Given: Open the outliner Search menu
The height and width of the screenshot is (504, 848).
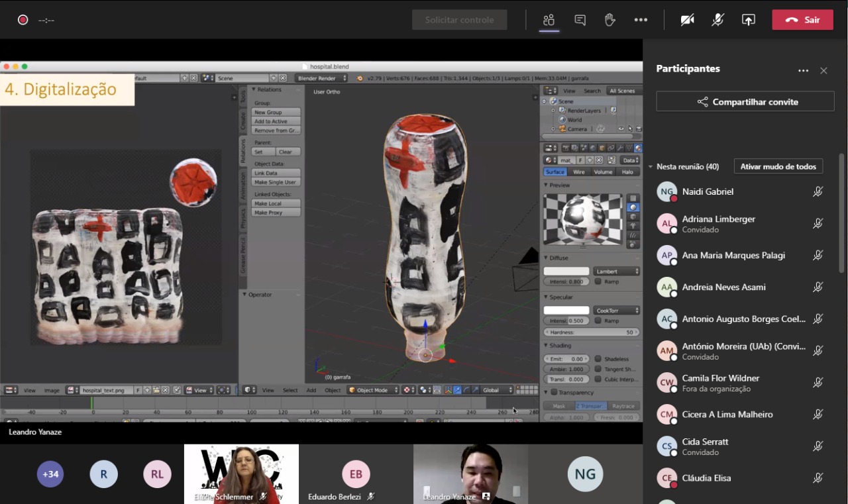Looking at the screenshot, I should 592,91.
